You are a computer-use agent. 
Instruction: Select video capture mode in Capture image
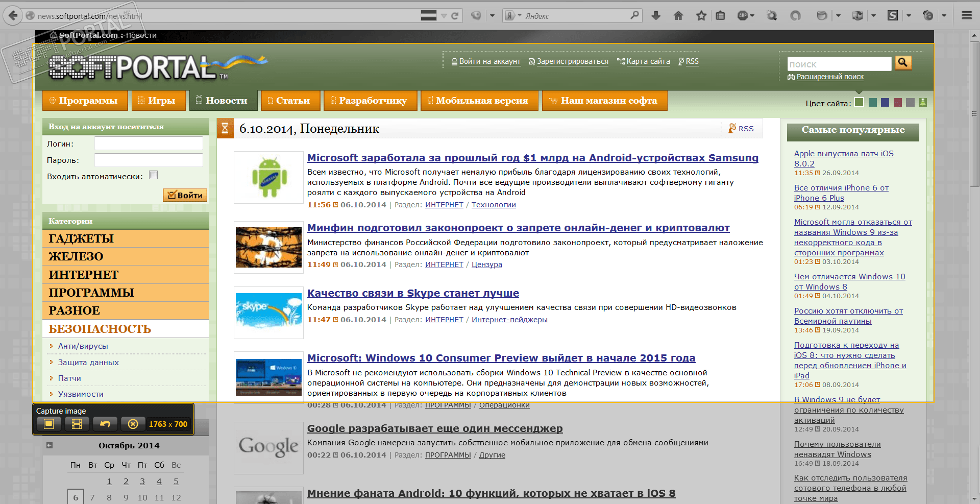click(77, 424)
